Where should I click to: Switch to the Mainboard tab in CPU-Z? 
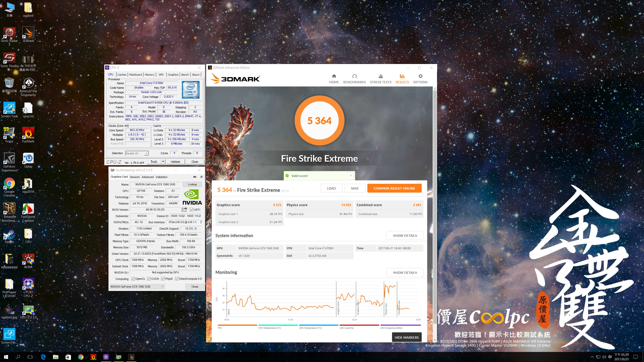(x=135, y=74)
